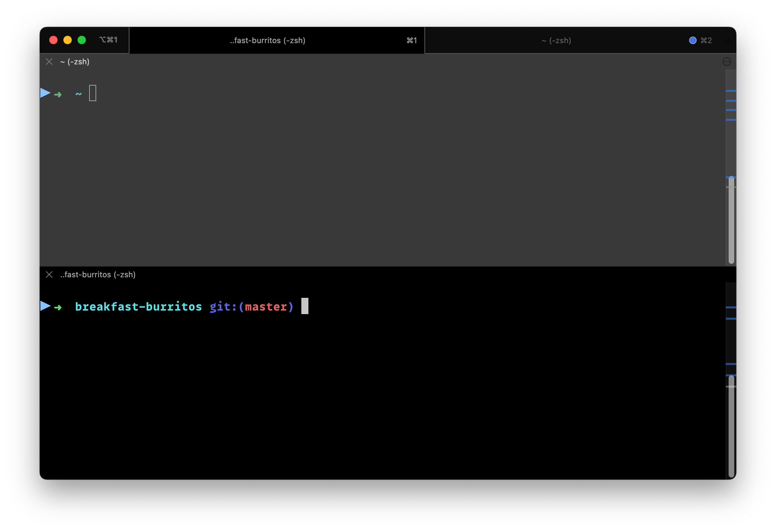Click the green arrow prompt in bottom pane
776x532 pixels.
[x=58, y=307]
